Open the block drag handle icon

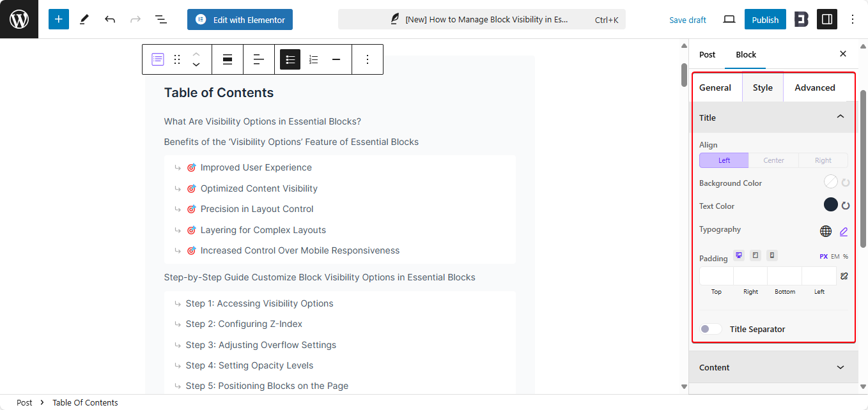click(x=177, y=59)
